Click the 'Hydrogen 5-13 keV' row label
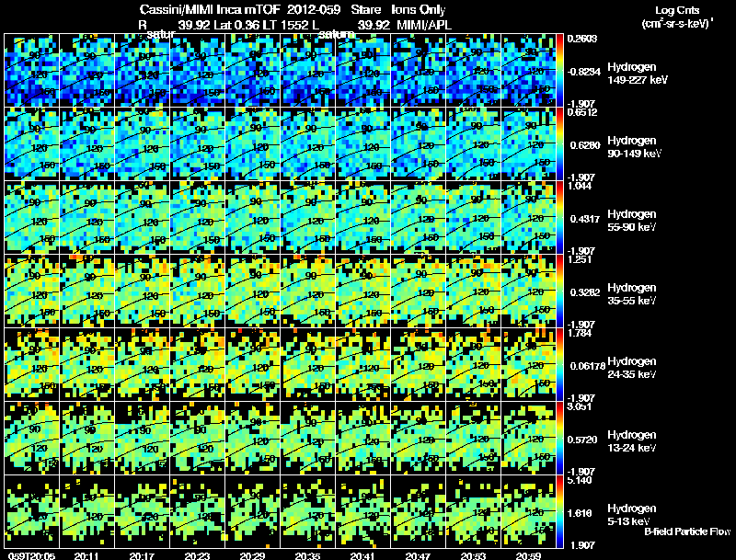Screen dimensions: 736x560 pos(631,515)
